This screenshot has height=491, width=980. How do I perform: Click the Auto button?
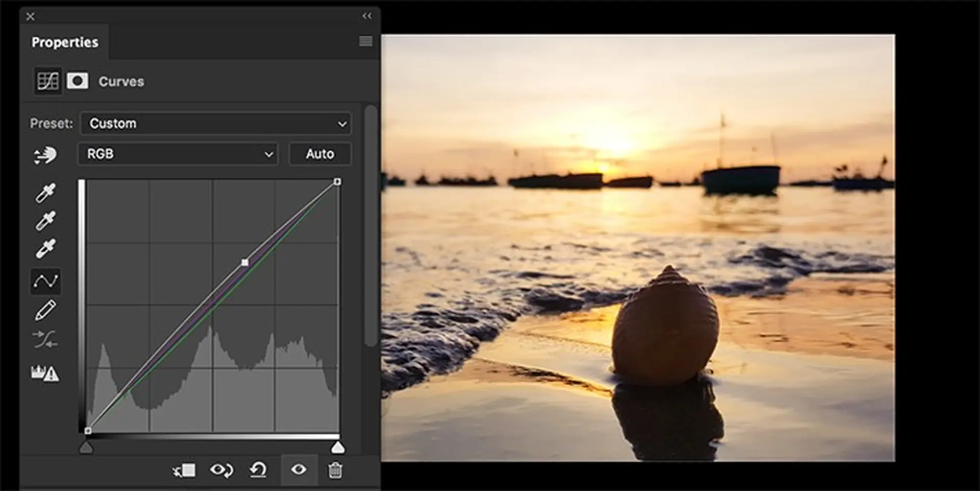pyautogui.click(x=320, y=154)
